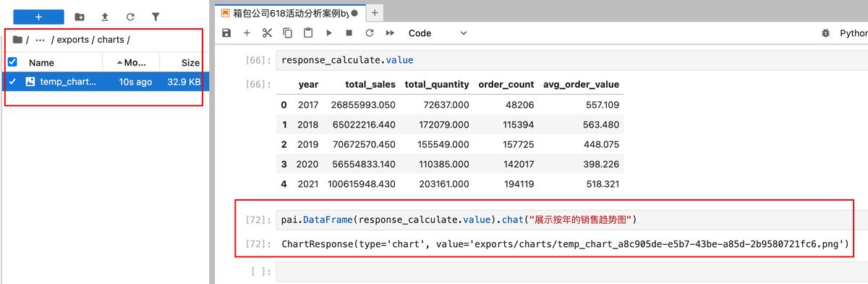Click into the empty last code cell
868x284 pixels.
[571, 272]
